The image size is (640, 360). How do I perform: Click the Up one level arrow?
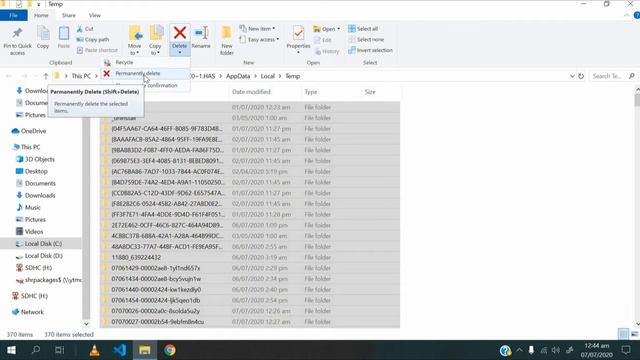pos(46,76)
